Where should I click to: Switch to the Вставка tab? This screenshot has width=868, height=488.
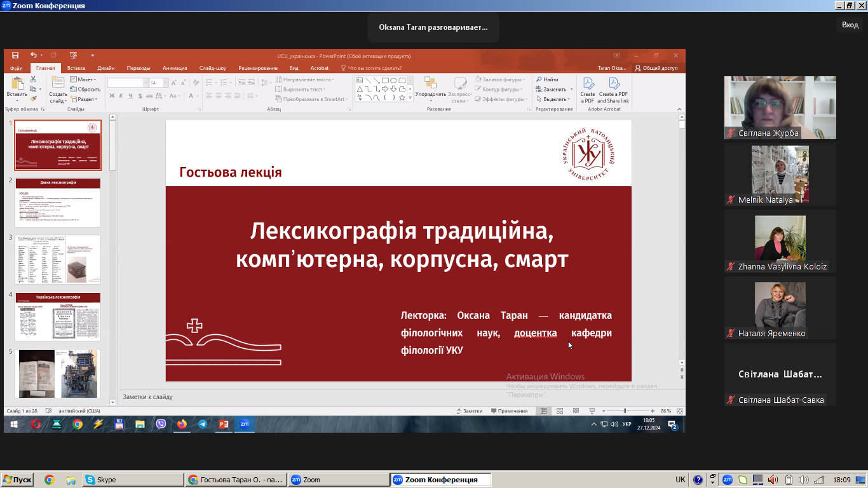76,68
